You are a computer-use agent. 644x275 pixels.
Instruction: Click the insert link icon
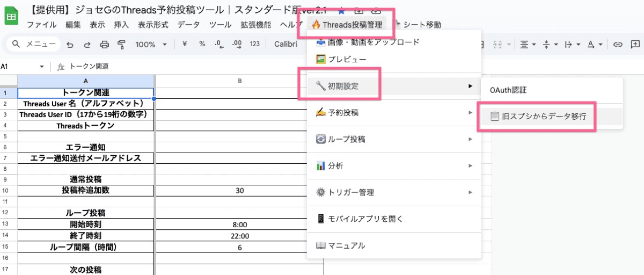click(618, 45)
